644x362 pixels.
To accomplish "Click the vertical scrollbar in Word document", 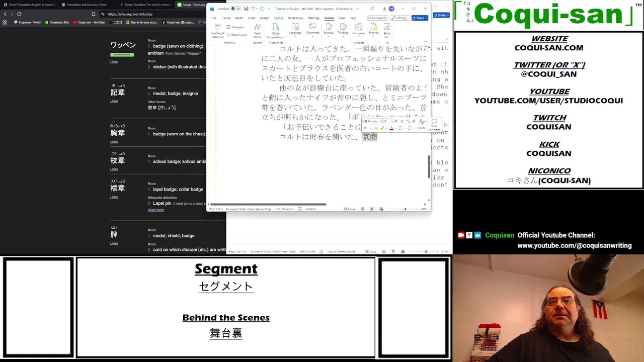I will click(429, 166).
